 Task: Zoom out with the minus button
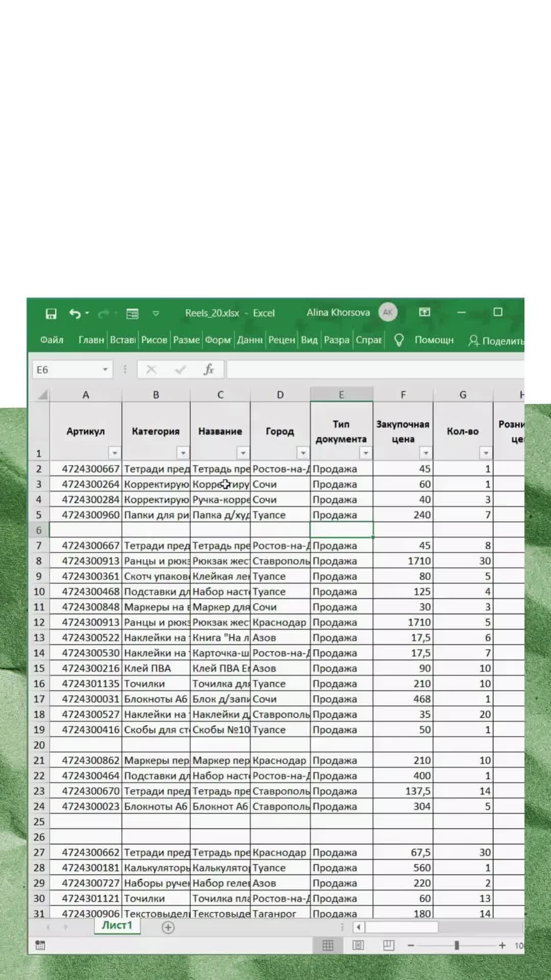(x=411, y=946)
